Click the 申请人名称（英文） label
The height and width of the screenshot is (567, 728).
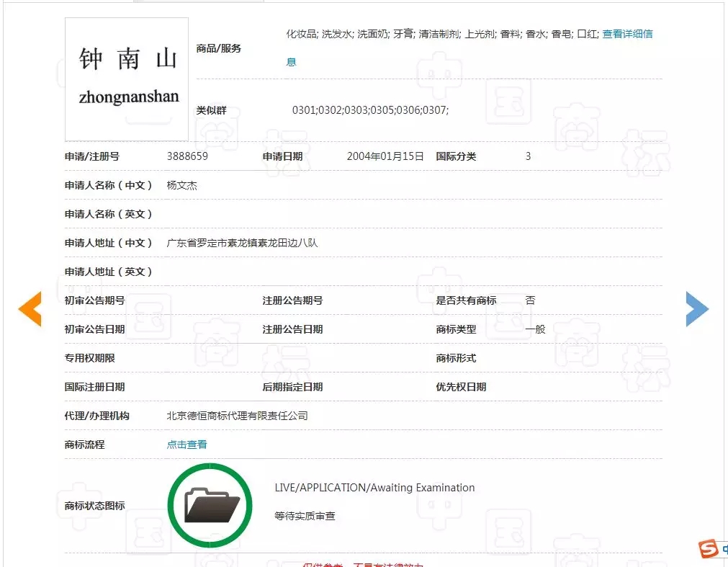tap(108, 214)
